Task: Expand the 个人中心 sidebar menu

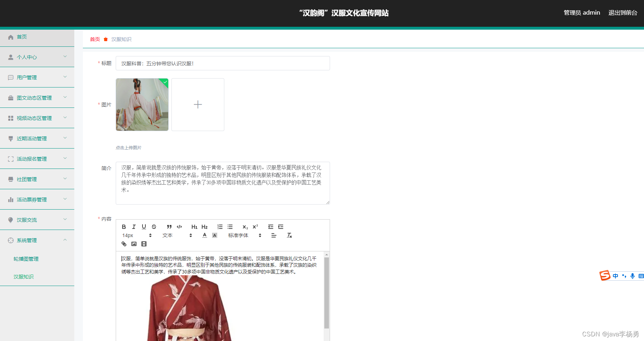Action: [37, 57]
